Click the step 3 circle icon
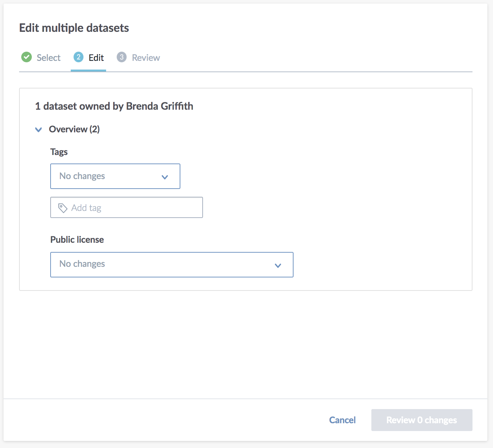493x448 pixels. click(x=122, y=57)
